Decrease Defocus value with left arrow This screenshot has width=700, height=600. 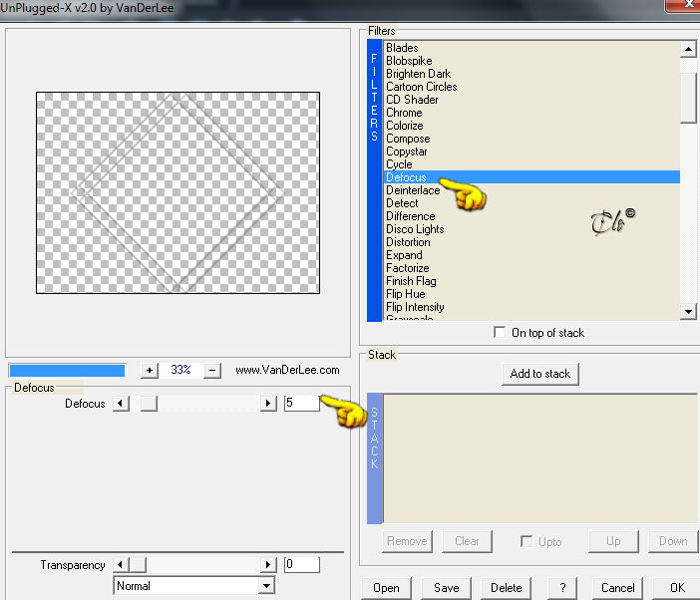coord(120,404)
